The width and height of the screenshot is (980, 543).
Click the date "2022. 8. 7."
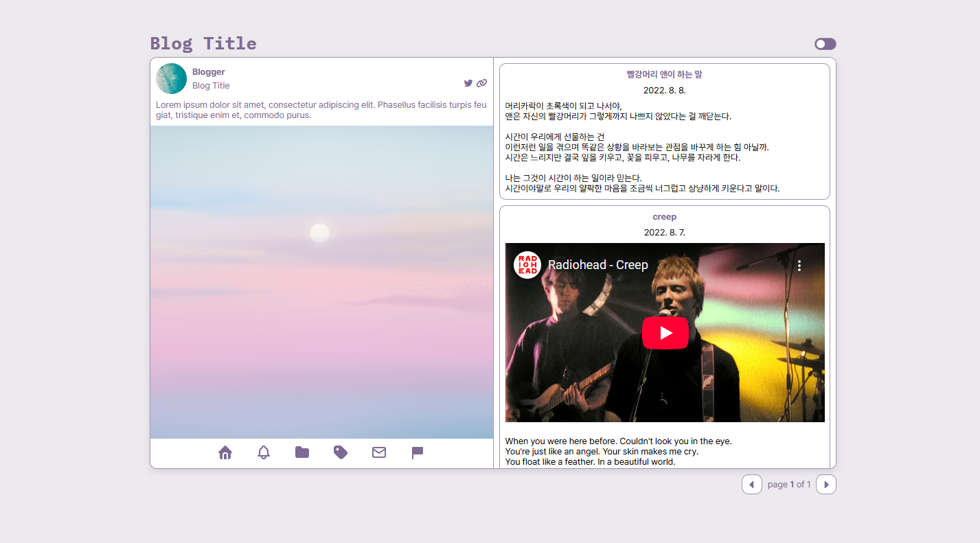[665, 233]
